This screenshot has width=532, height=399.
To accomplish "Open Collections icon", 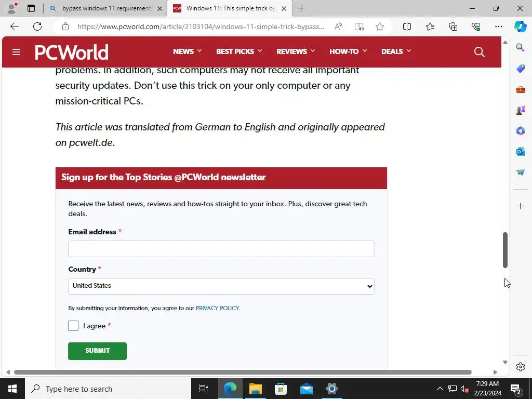I will coord(453,26).
